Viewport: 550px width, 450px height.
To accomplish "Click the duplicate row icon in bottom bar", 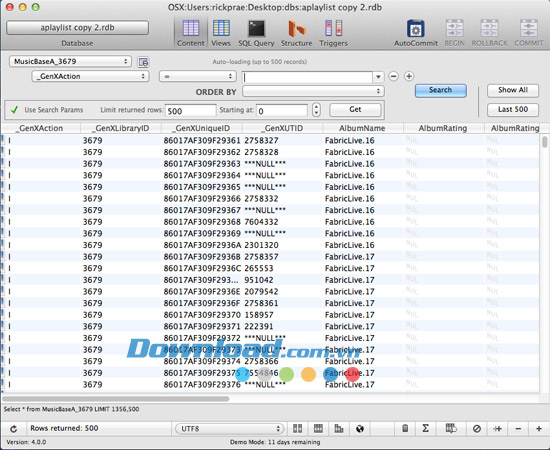I will click(497, 428).
